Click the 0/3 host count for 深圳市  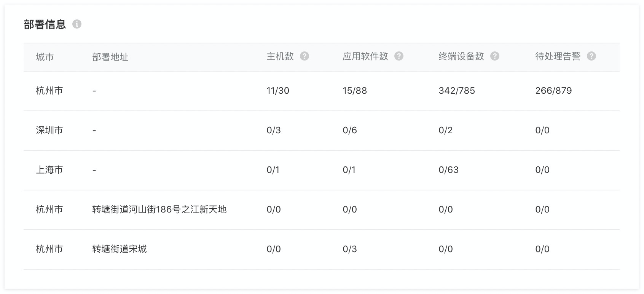coord(274,130)
